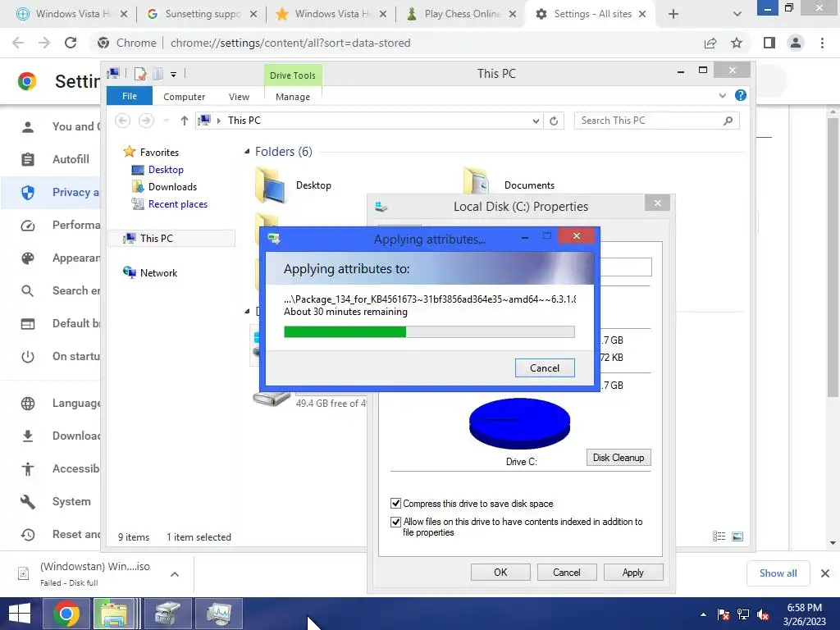Open a new Chrome tab
This screenshot has height=630, width=840.
[673, 14]
